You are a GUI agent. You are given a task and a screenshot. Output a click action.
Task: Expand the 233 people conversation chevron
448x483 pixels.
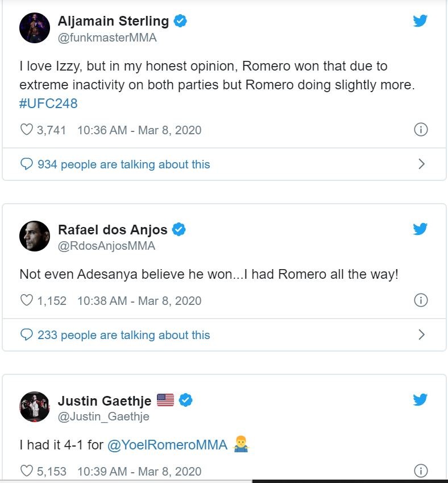coord(421,335)
